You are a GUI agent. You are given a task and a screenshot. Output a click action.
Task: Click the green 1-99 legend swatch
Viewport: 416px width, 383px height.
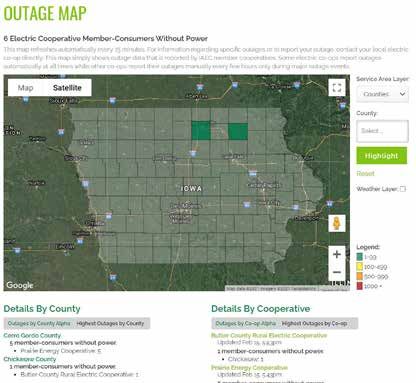360,257
